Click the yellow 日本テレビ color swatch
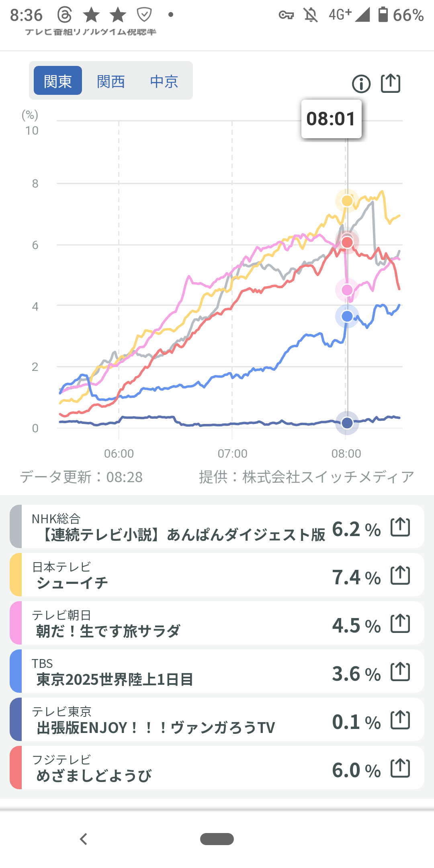The height and width of the screenshot is (868, 434). [16, 575]
